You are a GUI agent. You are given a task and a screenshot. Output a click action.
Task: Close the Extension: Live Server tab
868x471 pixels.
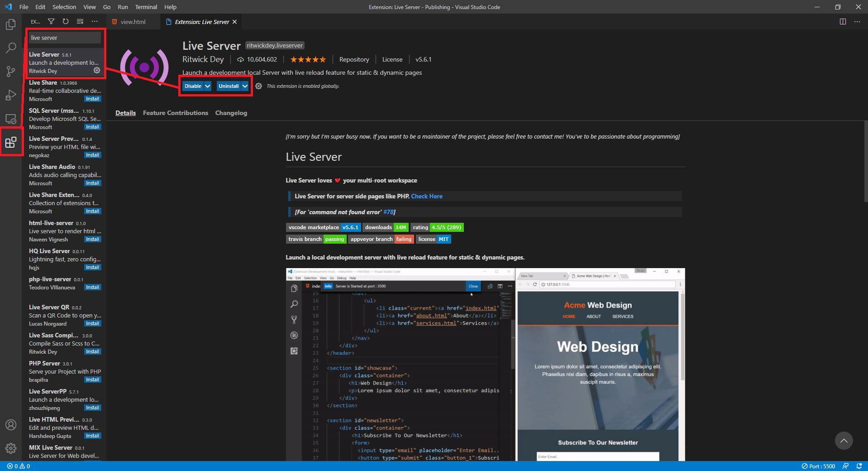[x=234, y=22]
